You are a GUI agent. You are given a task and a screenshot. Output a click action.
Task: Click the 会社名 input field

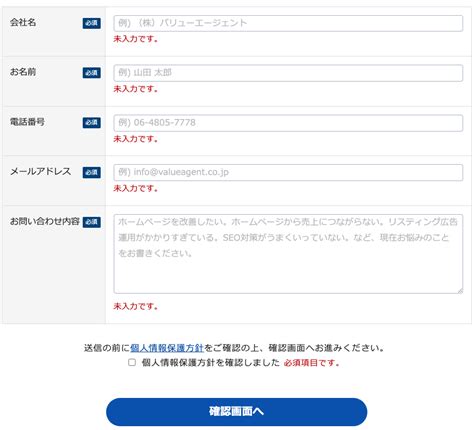pos(288,23)
